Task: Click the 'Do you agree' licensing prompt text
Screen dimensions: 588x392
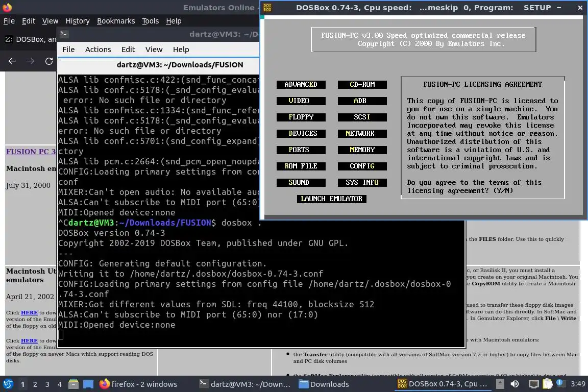Action: [474, 186]
